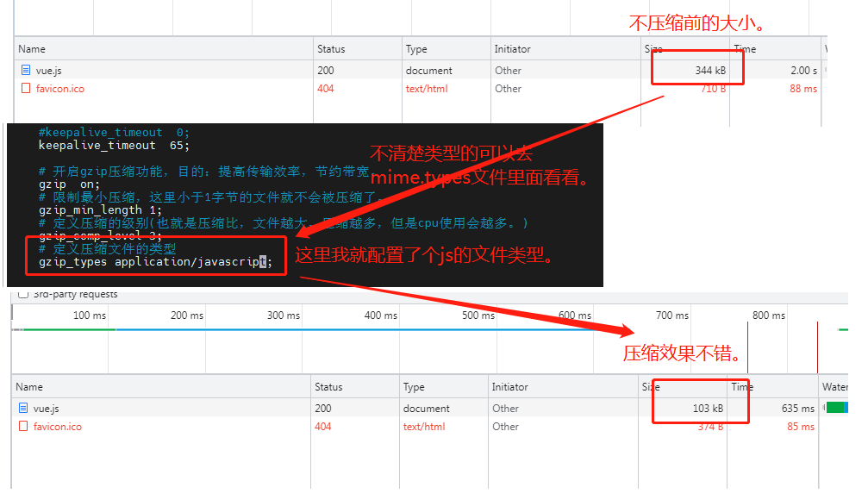Click the 88 ms time cell
The width and height of the screenshot is (868, 500).
click(x=803, y=89)
